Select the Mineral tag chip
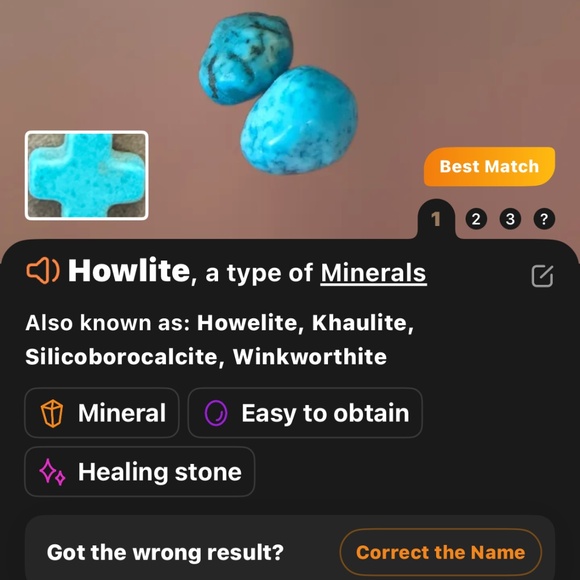The height and width of the screenshot is (580, 580). pyautogui.click(x=102, y=413)
